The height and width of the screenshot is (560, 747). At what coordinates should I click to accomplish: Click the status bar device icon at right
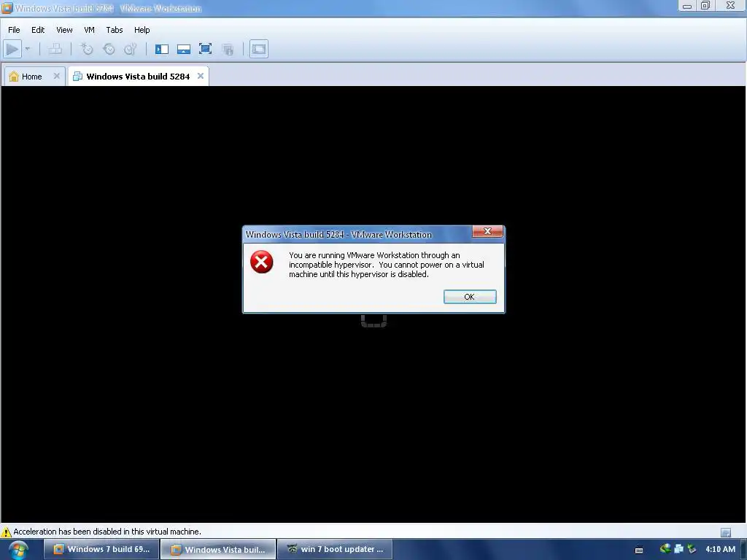pyautogui.click(x=726, y=532)
